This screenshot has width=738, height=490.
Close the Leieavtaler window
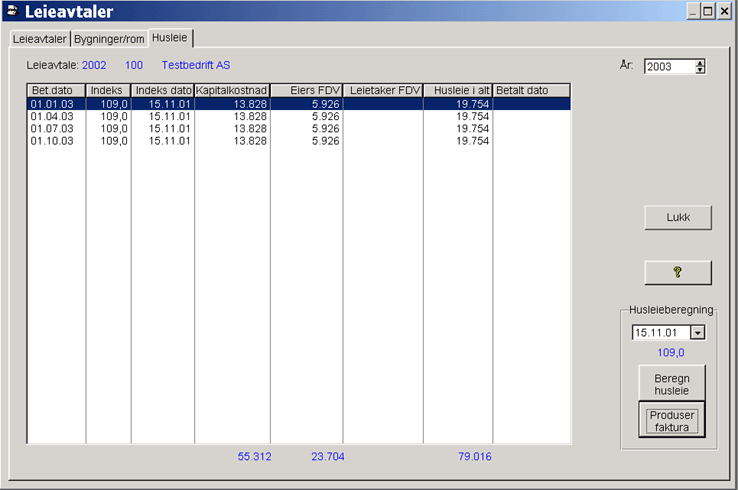(x=724, y=11)
